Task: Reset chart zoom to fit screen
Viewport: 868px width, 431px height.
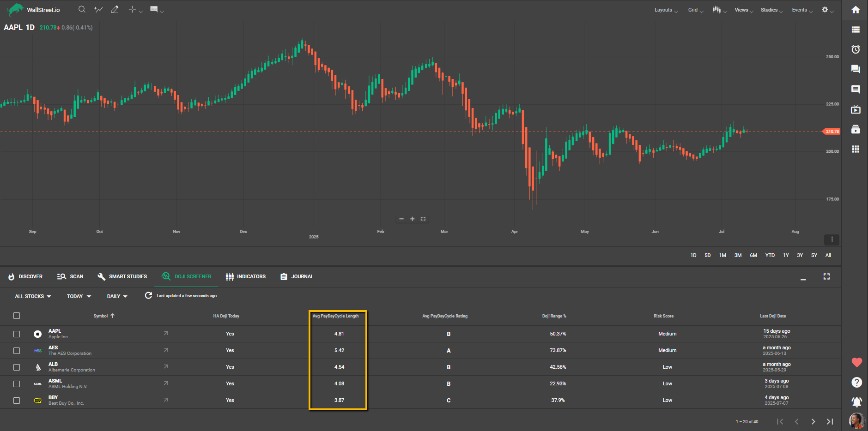Action: coord(423,219)
